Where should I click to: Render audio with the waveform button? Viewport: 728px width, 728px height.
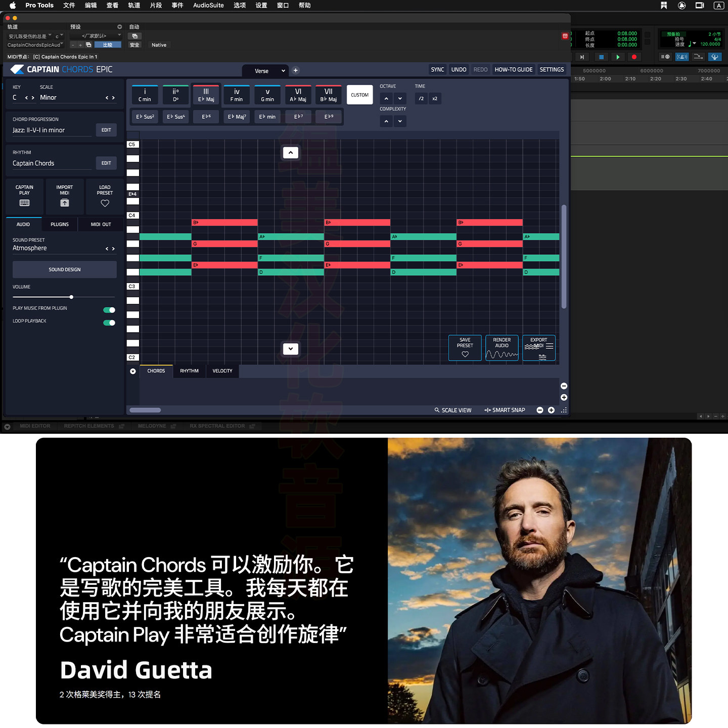(x=502, y=348)
